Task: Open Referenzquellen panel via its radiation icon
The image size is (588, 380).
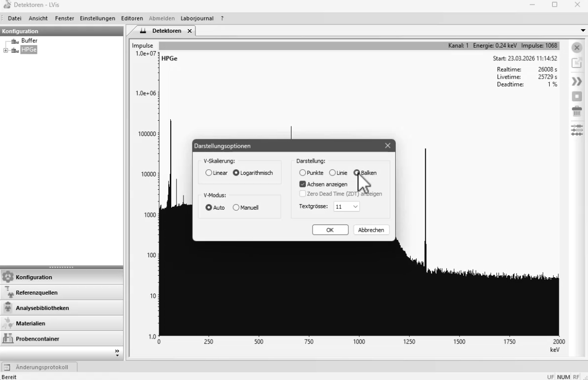Action: (9, 293)
